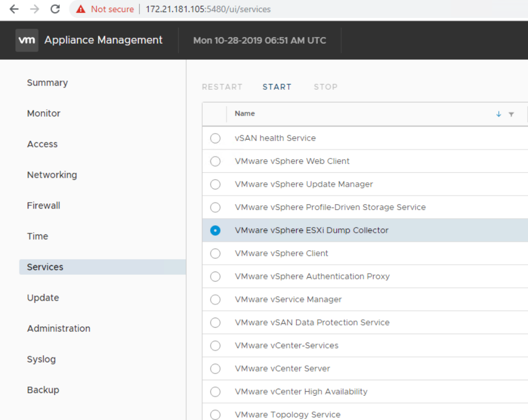The image size is (528, 420).
Task: Click the RESTART button
Action: tap(222, 87)
